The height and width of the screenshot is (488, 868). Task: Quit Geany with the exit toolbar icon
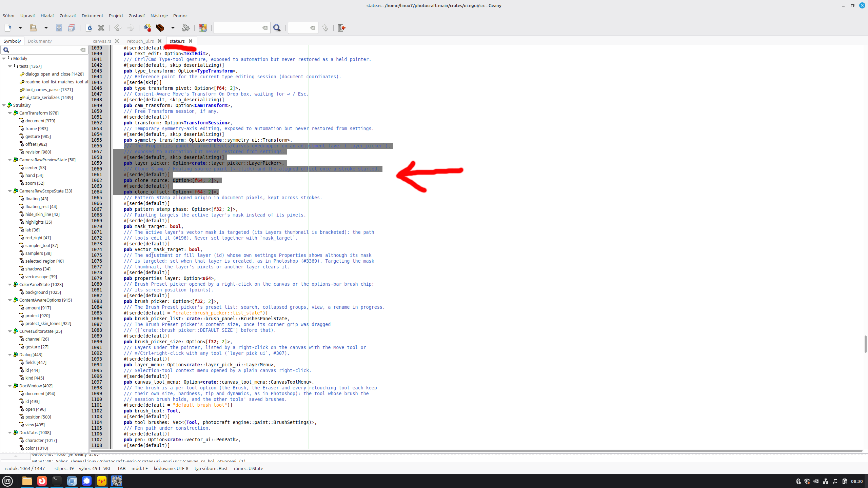342,28
